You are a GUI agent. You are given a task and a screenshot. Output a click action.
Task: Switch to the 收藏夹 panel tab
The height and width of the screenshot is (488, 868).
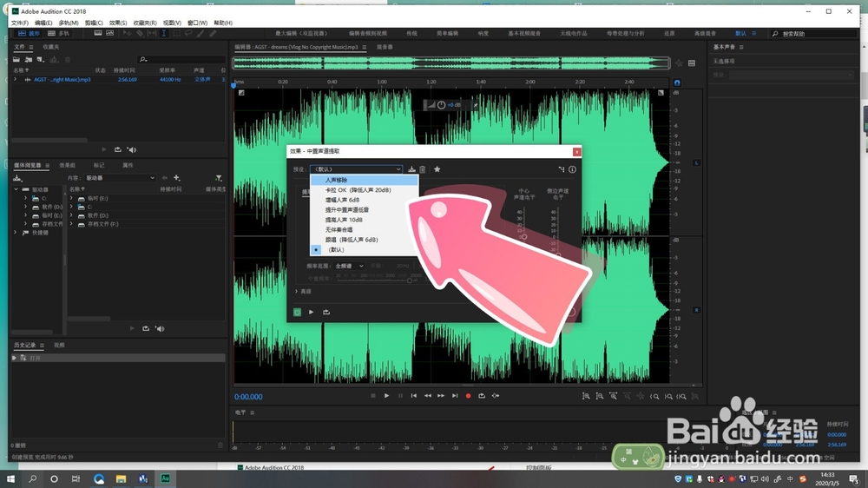pyautogui.click(x=51, y=47)
